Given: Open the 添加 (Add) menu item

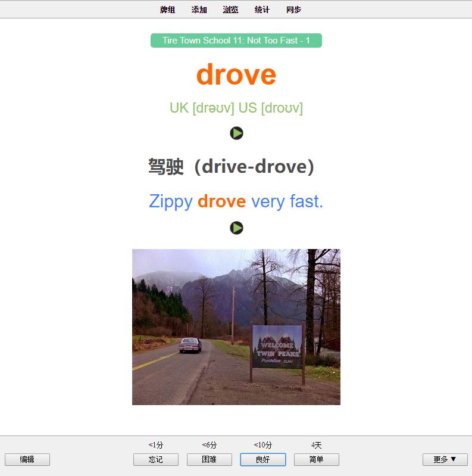Looking at the screenshot, I should 199,10.
